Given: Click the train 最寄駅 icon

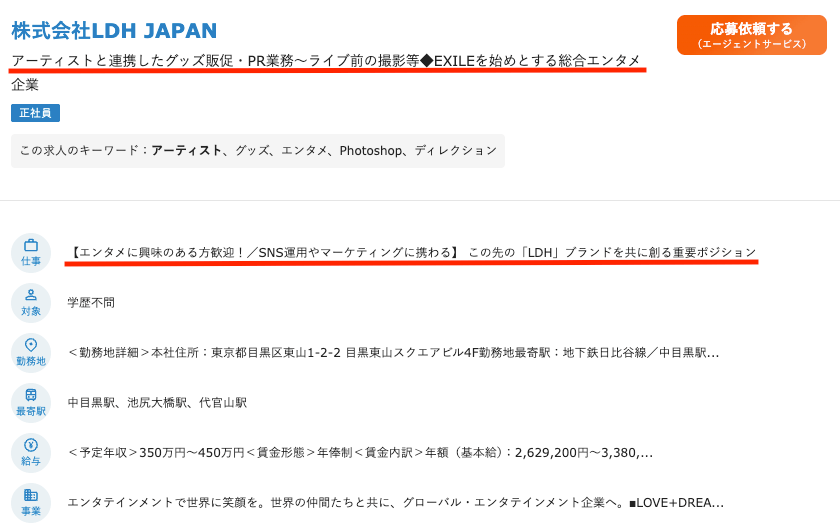Looking at the screenshot, I should (31, 403).
